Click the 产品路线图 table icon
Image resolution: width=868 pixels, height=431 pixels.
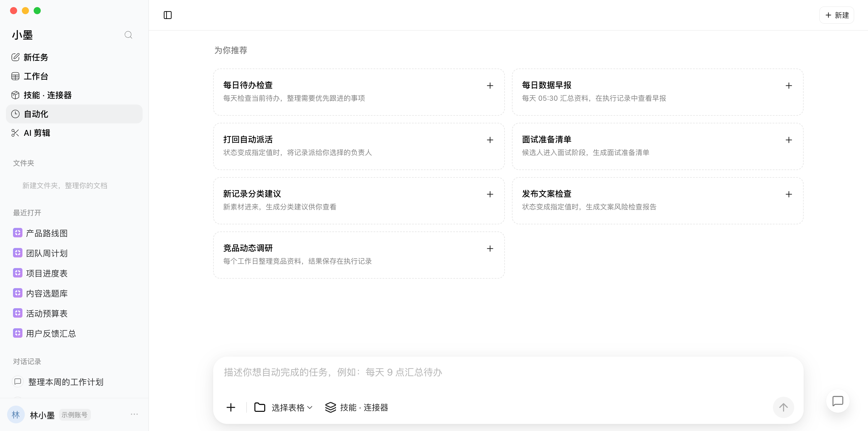(x=18, y=233)
